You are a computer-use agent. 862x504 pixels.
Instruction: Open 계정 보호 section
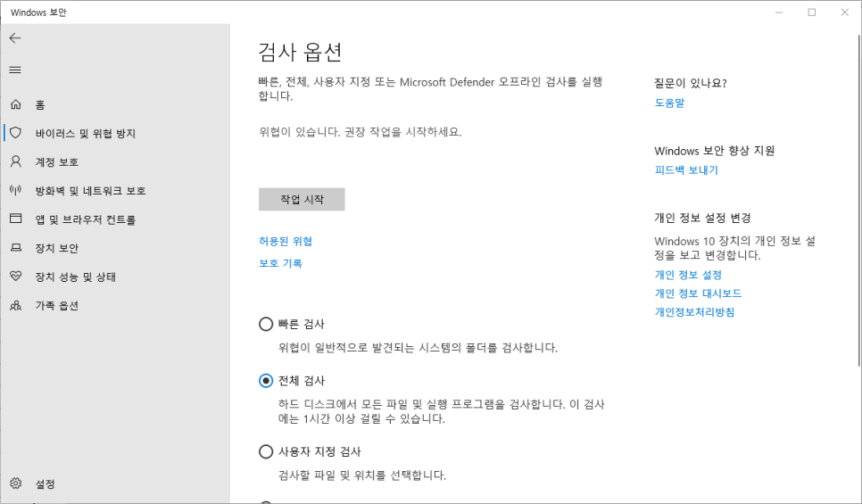click(56, 161)
